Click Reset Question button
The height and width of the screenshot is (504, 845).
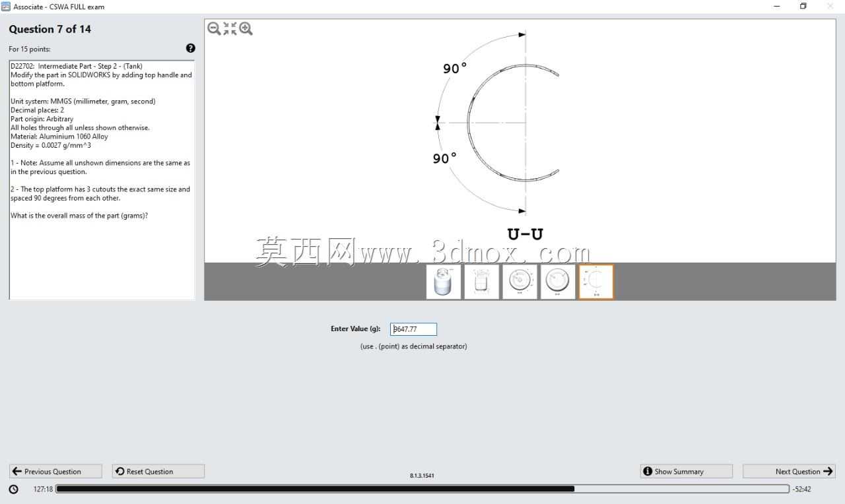coord(158,471)
